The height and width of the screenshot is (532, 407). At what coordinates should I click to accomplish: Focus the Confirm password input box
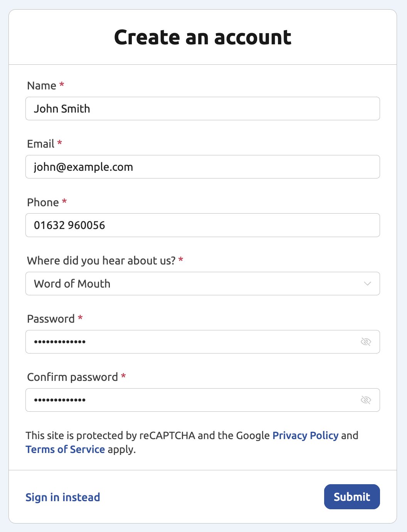193,400
